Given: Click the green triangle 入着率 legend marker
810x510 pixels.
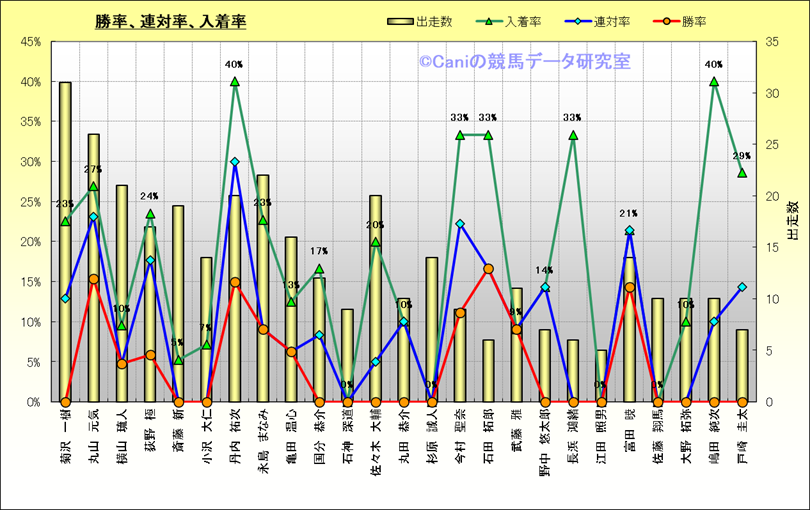Looking at the screenshot, I should [487, 21].
